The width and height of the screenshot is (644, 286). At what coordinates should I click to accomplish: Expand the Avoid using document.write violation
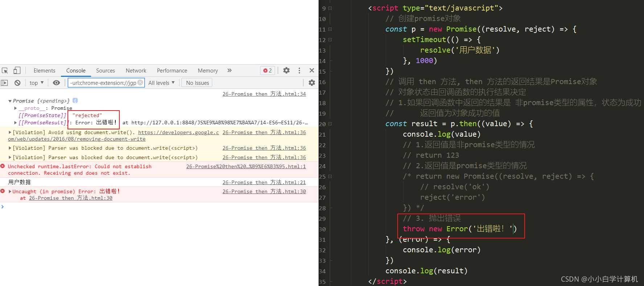(10, 132)
